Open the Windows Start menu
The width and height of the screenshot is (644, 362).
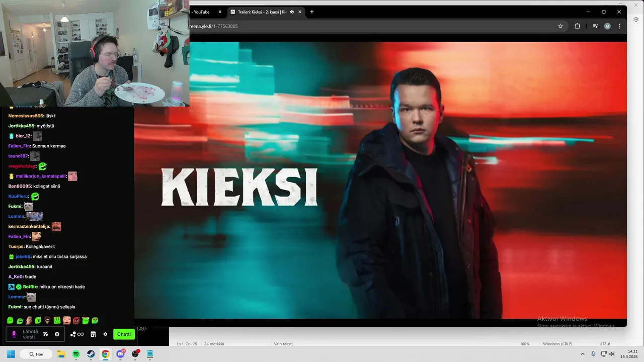(x=11, y=354)
